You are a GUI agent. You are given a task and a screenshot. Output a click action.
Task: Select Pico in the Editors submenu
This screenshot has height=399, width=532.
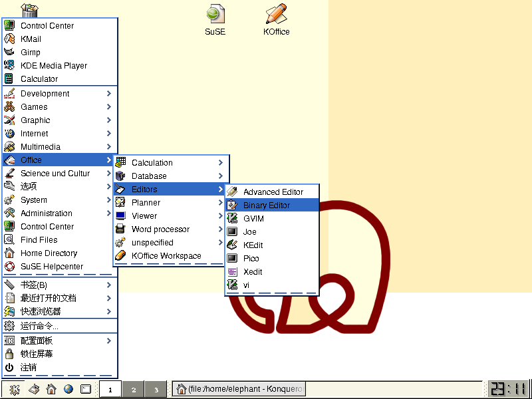pyautogui.click(x=272, y=258)
